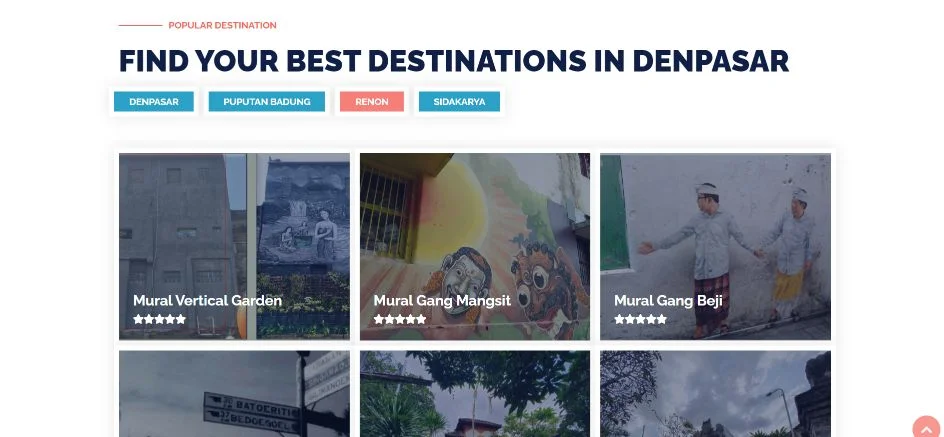The width and height of the screenshot is (944, 437).
Task: Open the cloudy sky destination image
Action: (x=715, y=394)
